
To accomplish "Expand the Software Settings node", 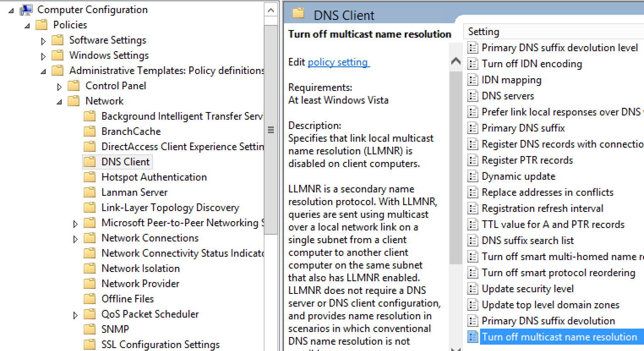I will tap(43, 41).
